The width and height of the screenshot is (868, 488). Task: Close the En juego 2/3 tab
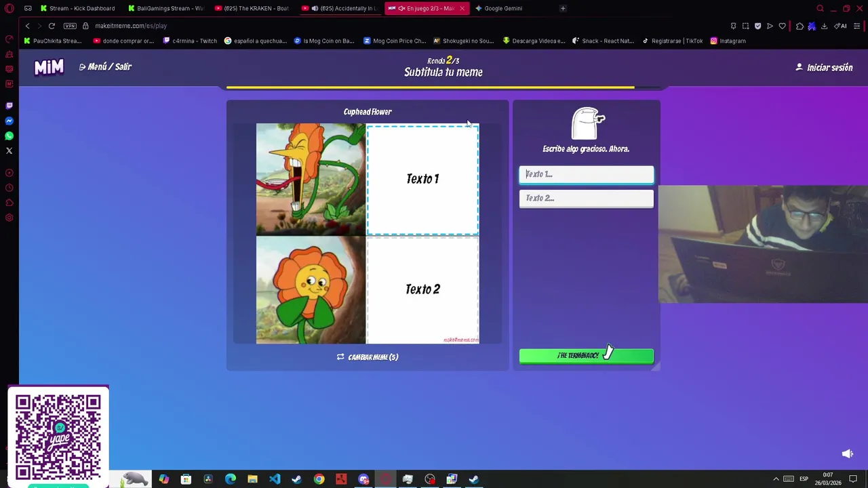(x=462, y=8)
